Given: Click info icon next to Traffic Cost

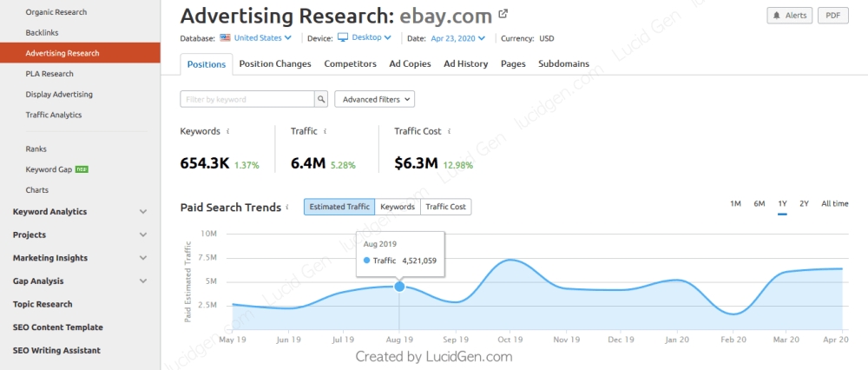Looking at the screenshot, I should pyautogui.click(x=449, y=132).
